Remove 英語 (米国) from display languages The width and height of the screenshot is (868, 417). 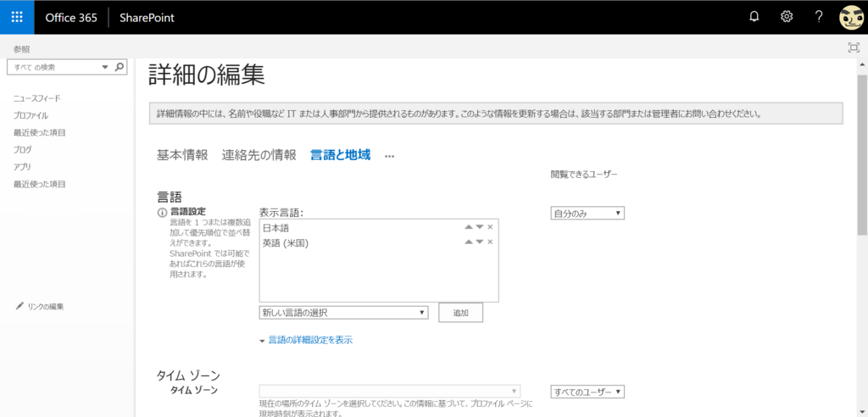[x=490, y=242]
